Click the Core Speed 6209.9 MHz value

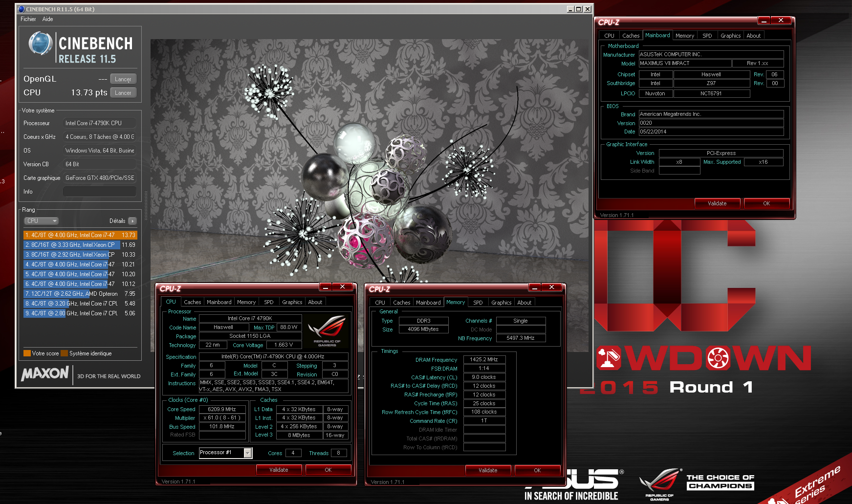[222, 409]
